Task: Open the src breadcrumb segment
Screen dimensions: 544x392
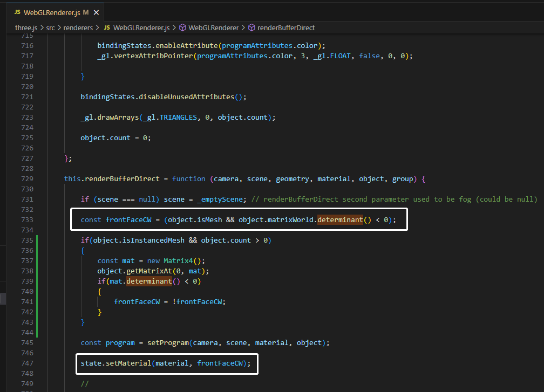Action: (50, 27)
